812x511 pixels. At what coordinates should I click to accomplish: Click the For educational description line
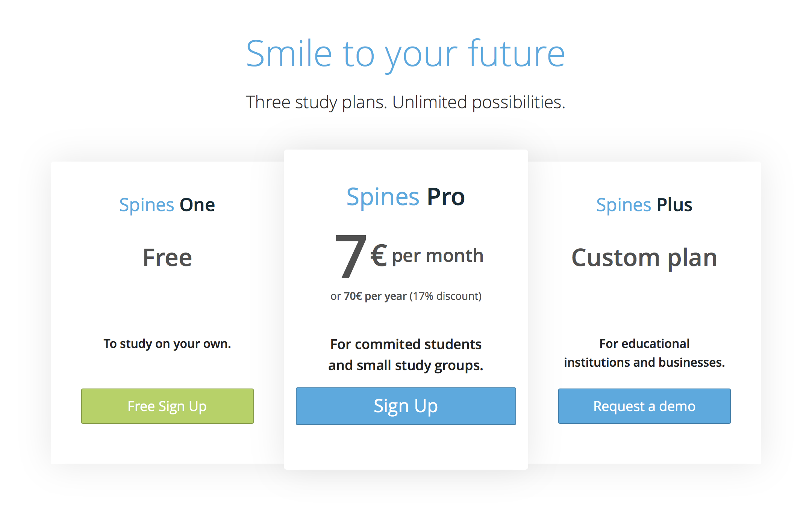pyautogui.click(x=644, y=343)
